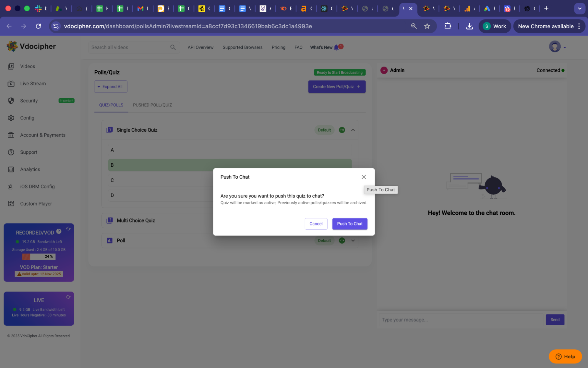Click the Security shield icon

(11, 101)
